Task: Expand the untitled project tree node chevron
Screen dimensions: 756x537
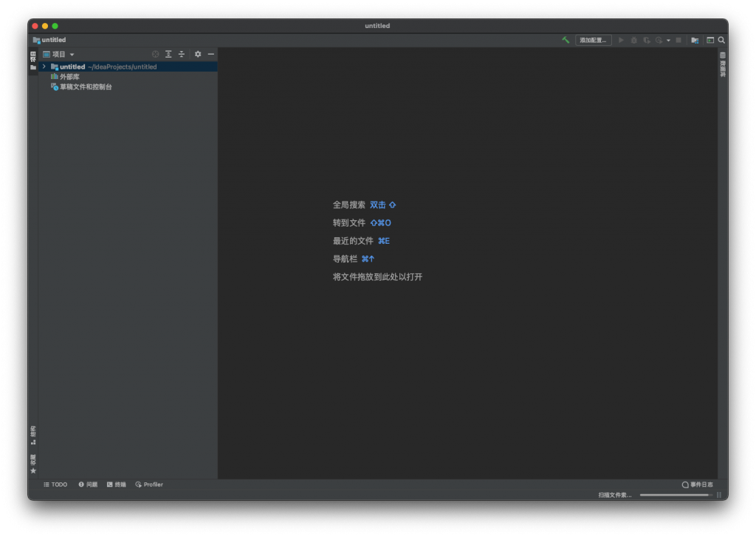Action: pos(44,66)
